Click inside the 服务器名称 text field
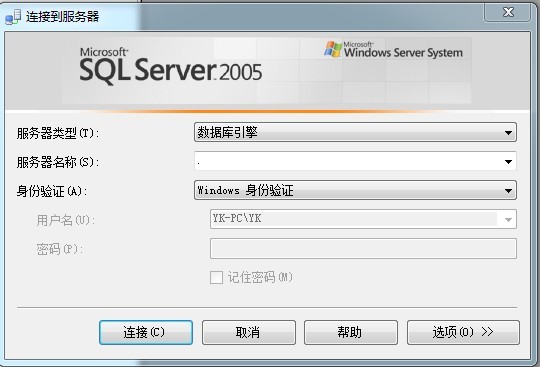The image size is (540, 367). (x=347, y=161)
